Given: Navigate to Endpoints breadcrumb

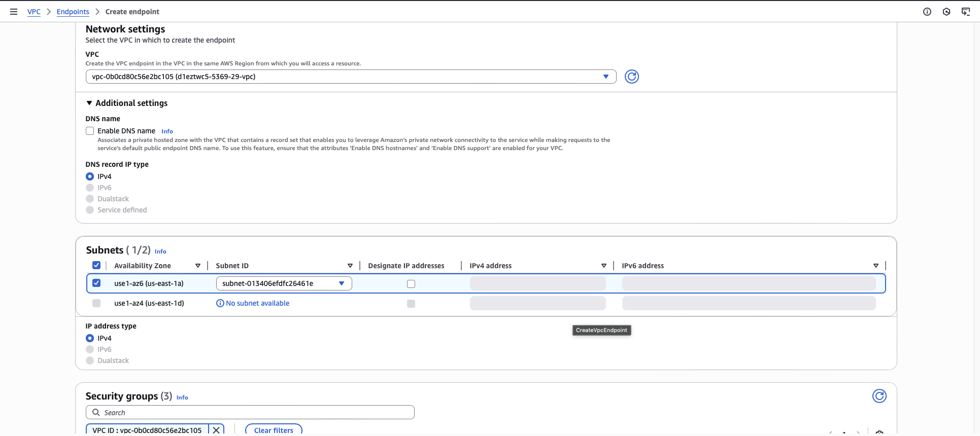Looking at the screenshot, I should coord(73,12).
